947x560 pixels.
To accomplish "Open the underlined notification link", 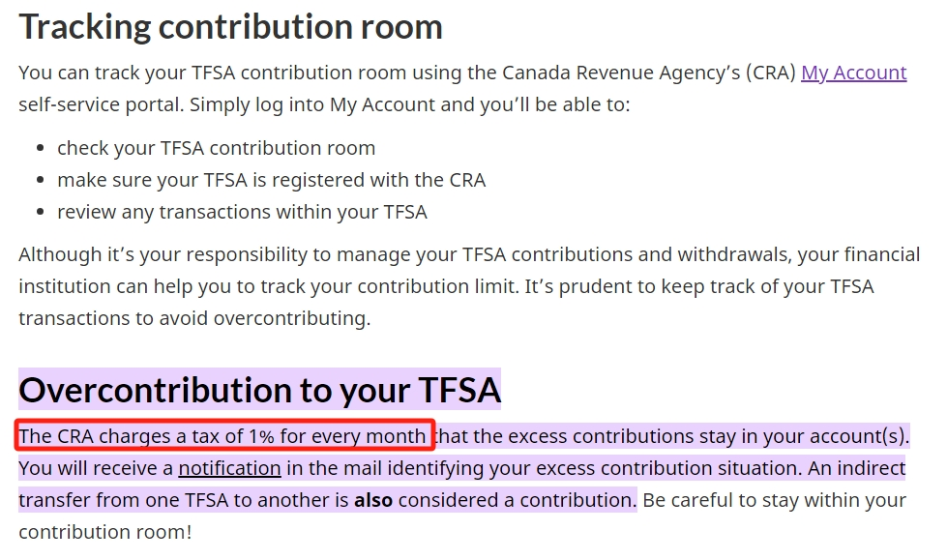I will tap(229, 468).
